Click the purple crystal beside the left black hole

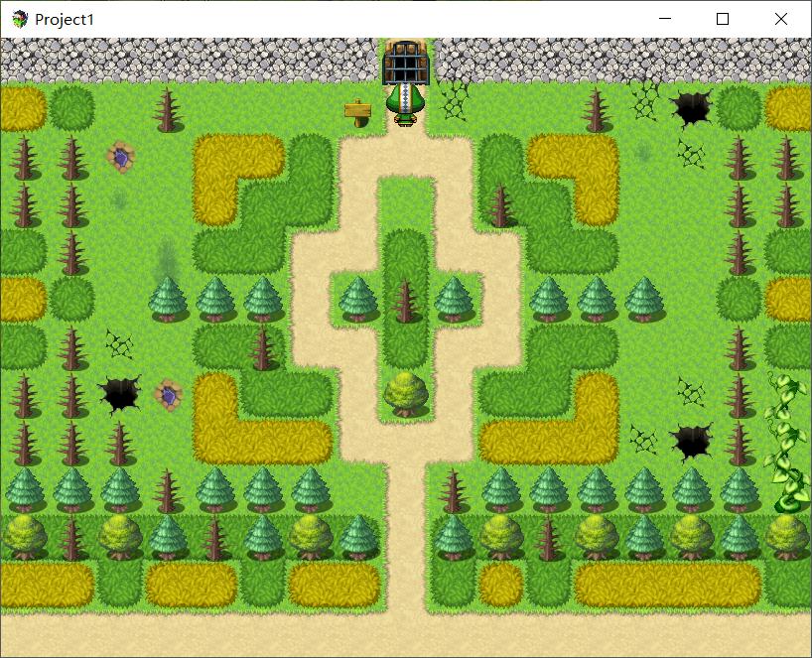[169, 395]
